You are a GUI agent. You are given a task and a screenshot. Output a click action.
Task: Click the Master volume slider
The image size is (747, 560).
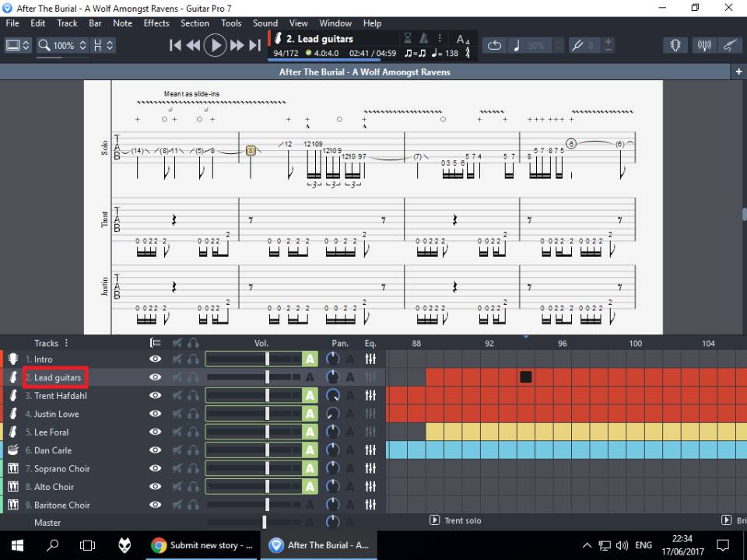254,523
